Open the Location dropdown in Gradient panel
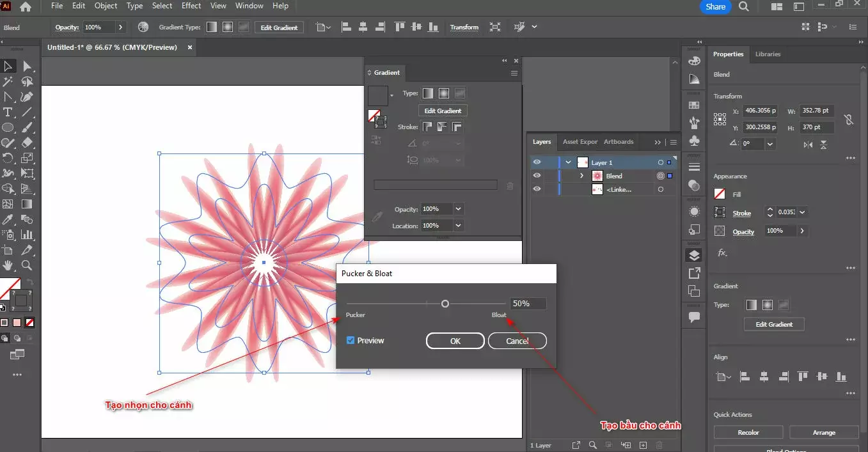This screenshot has width=868, height=452. pyautogui.click(x=459, y=226)
